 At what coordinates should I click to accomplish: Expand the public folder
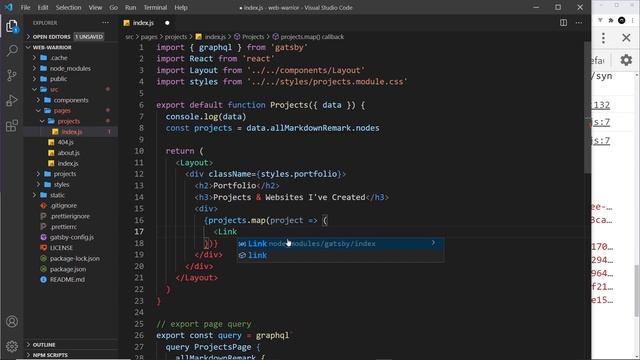[71, 79]
